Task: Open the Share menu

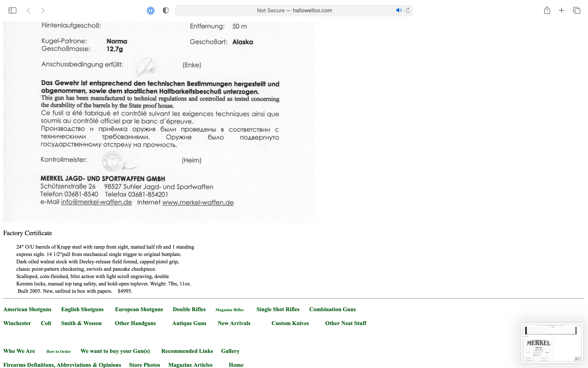Action: [547, 10]
